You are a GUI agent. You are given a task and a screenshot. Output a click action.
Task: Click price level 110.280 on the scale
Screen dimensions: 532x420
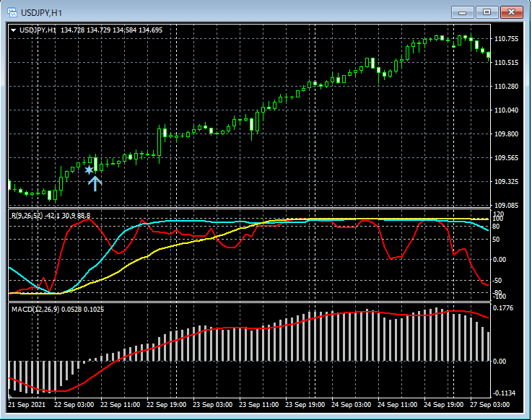coord(507,87)
